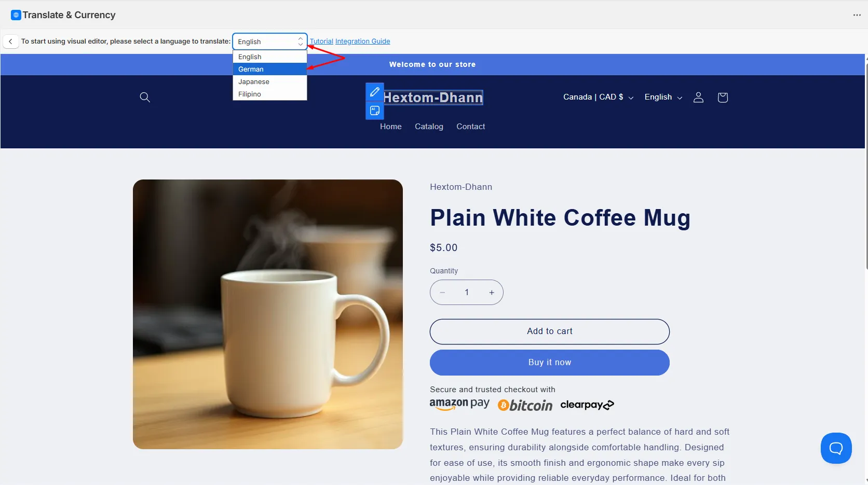Open the shopping cart icon

click(x=723, y=97)
